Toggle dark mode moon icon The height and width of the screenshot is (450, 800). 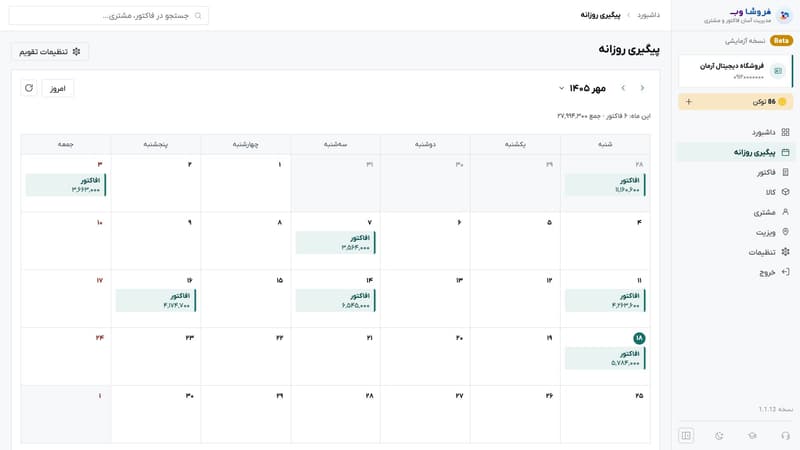pyautogui.click(x=719, y=436)
